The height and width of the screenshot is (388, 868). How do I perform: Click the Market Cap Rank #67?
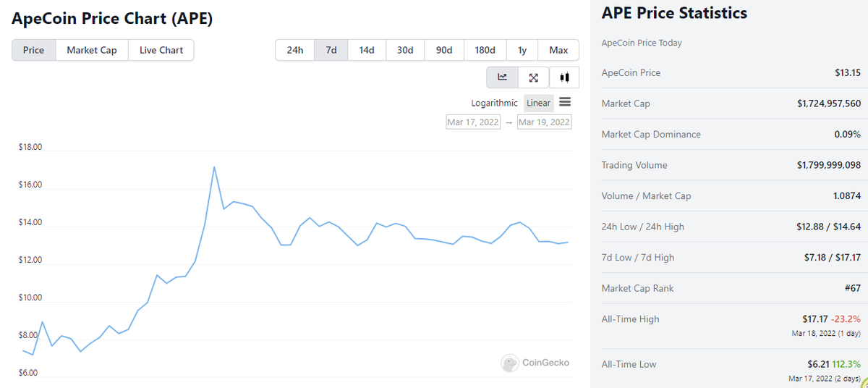pos(853,288)
